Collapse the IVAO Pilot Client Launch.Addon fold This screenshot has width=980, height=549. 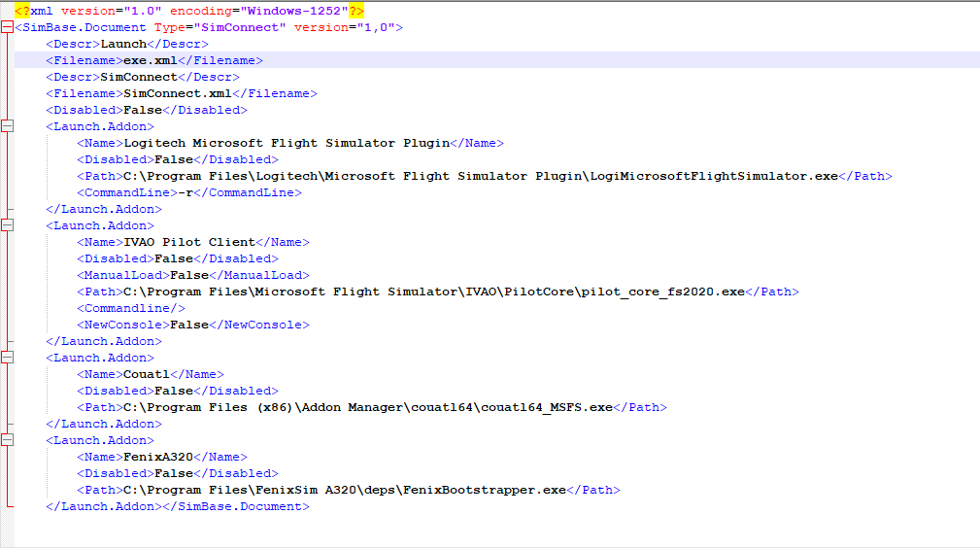(x=7, y=225)
